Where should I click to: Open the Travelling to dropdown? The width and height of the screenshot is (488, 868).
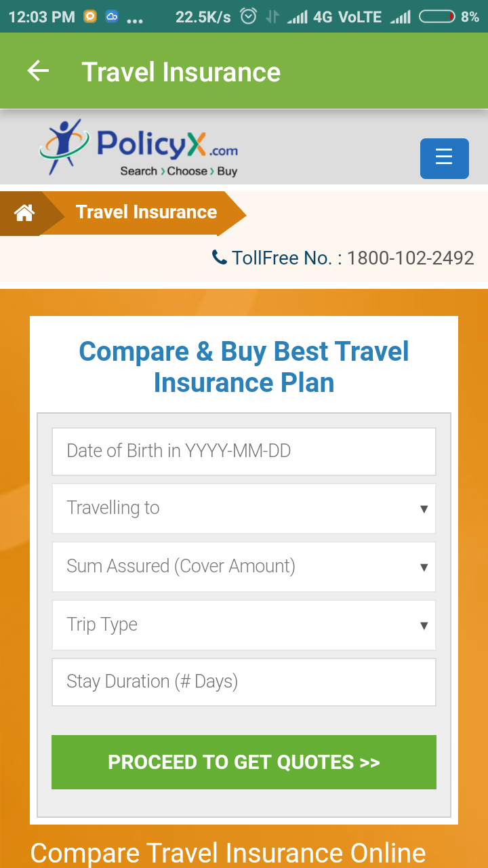click(244, 508)
